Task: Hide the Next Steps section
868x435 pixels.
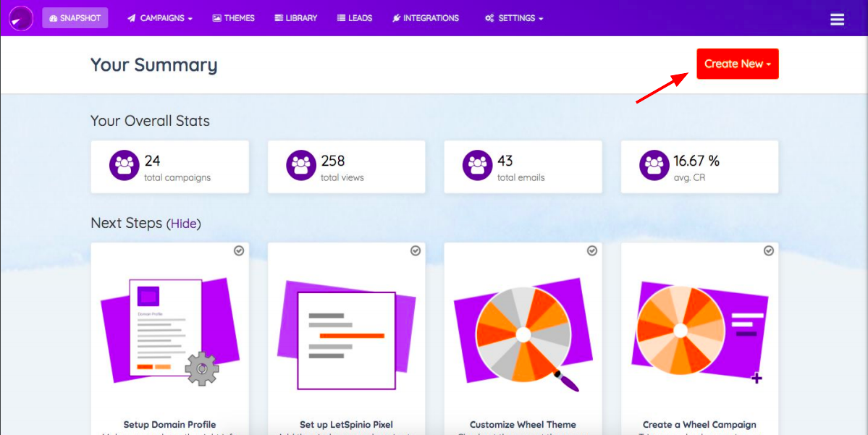Action: pos(185,224)
